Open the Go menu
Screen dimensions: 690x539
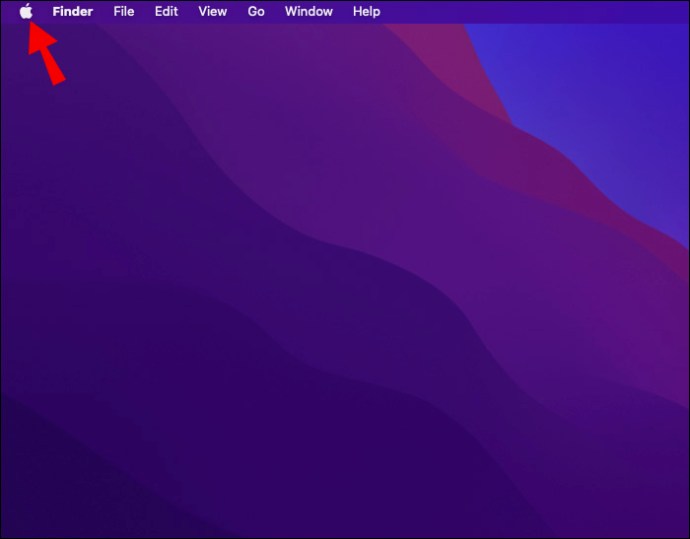coord(256,11)
